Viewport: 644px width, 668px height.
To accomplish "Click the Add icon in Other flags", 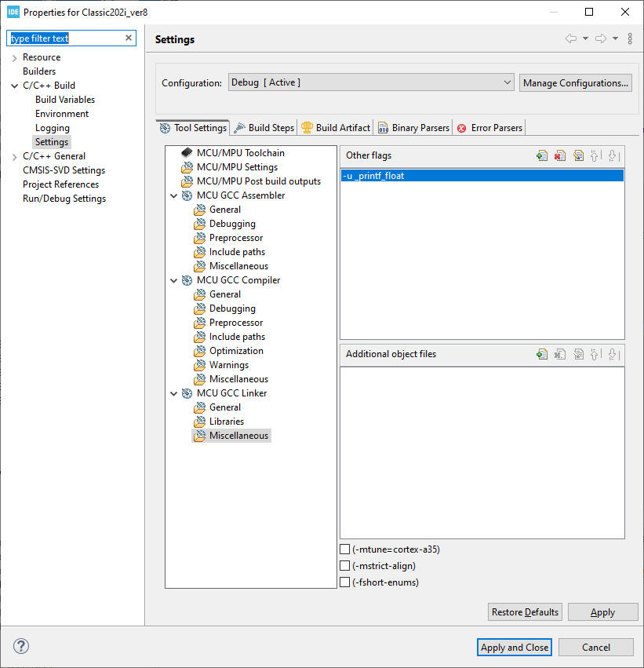I will click(x=541, y=156).
